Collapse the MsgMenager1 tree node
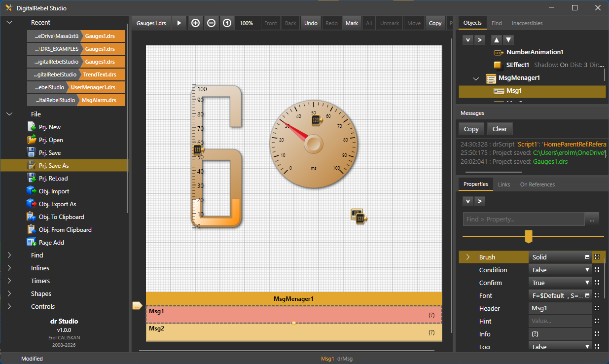 476,78
